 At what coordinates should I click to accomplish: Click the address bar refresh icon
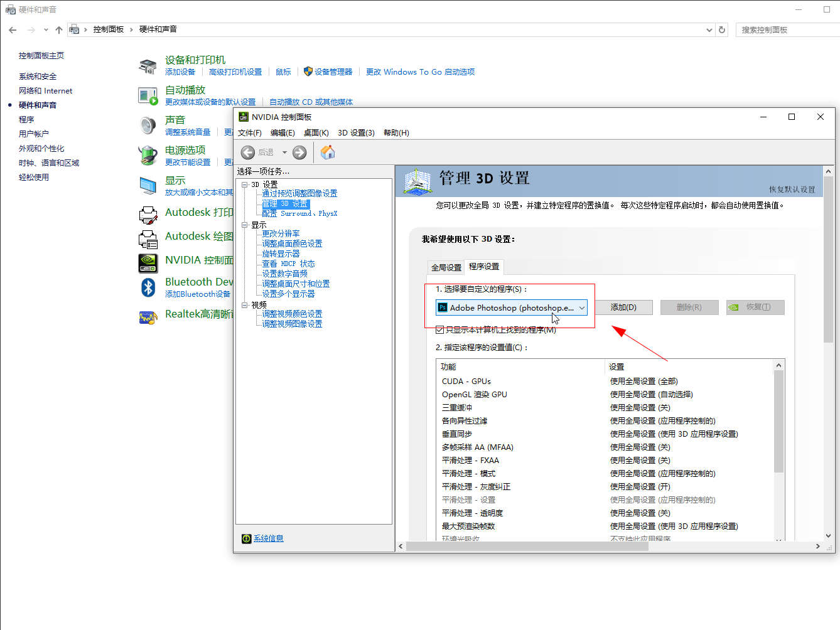coord(722,29)
